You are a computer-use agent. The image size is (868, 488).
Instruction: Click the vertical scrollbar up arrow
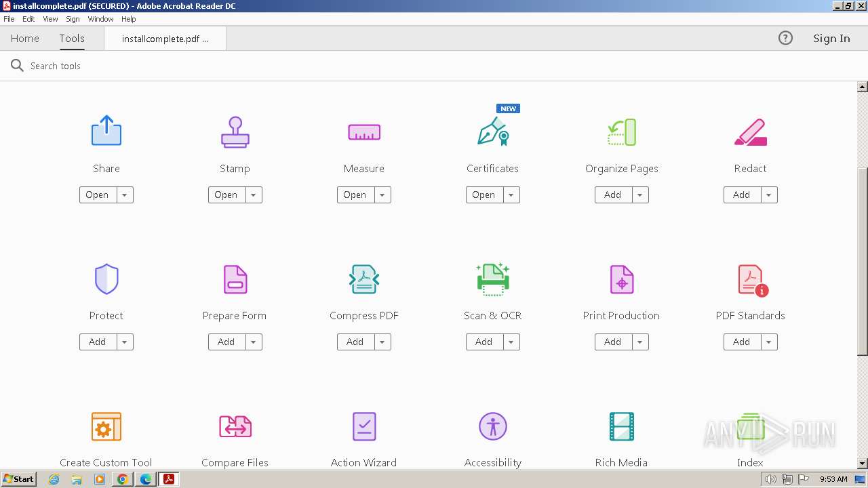tap(863, 87)
